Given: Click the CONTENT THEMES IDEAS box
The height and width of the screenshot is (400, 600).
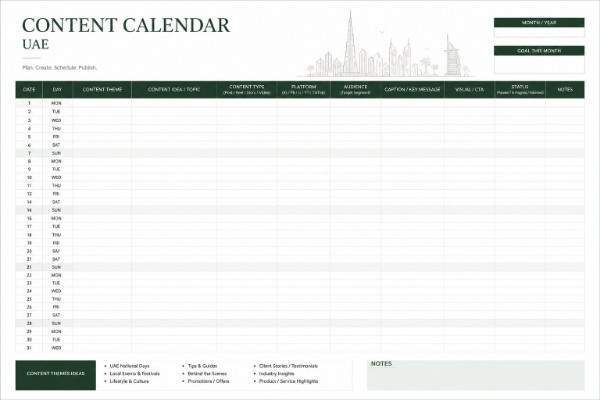Looking at the screenshot, I should [x=55, y=375].
